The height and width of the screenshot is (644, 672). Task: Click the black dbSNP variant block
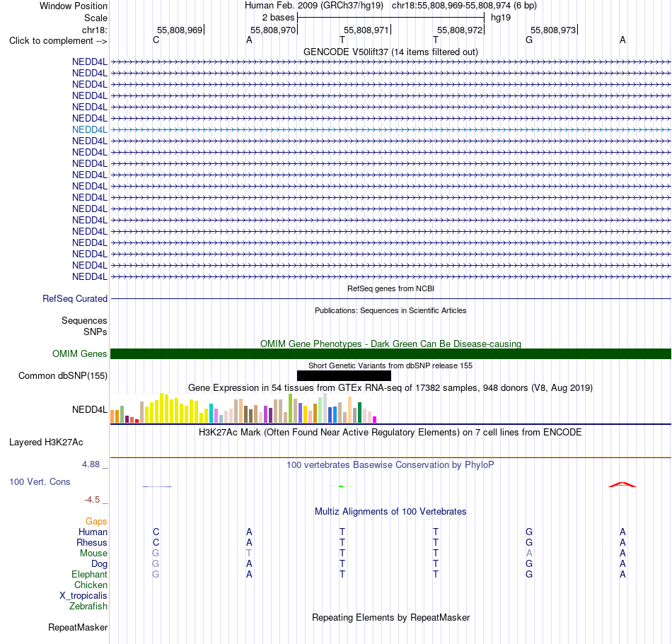344,375
